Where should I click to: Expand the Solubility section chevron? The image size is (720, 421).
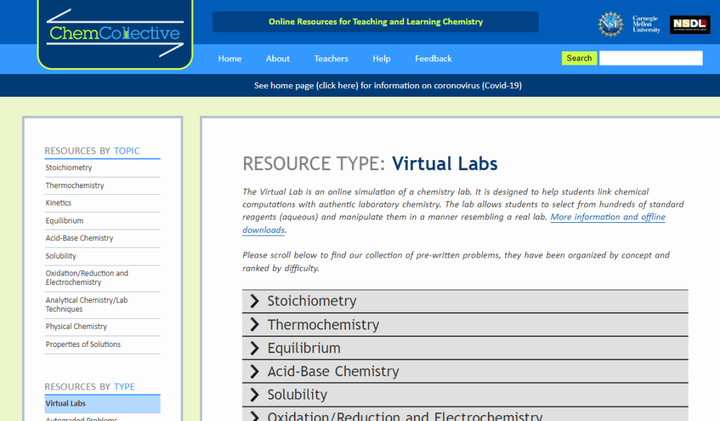click(x=254, y=394)
